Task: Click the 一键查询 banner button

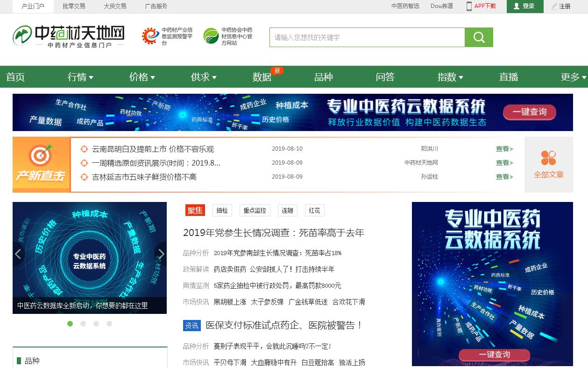Action: pos(529,112)
